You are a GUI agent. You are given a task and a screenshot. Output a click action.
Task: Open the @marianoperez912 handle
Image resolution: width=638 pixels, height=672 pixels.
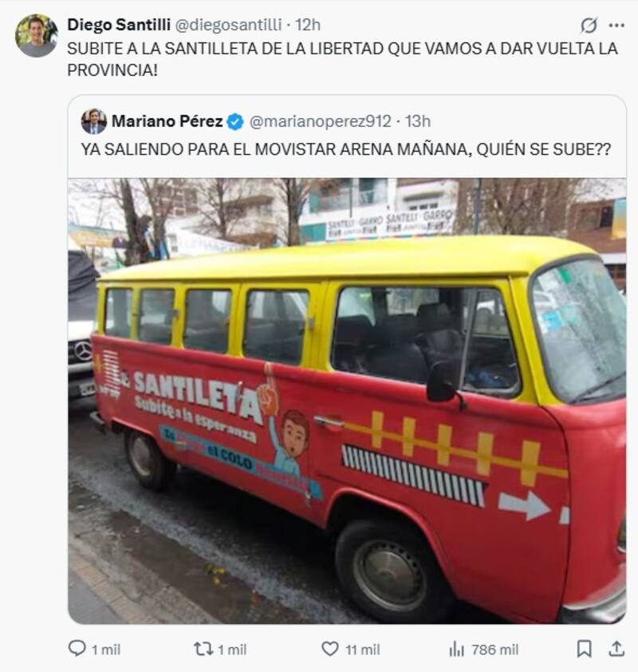(321, 122)
